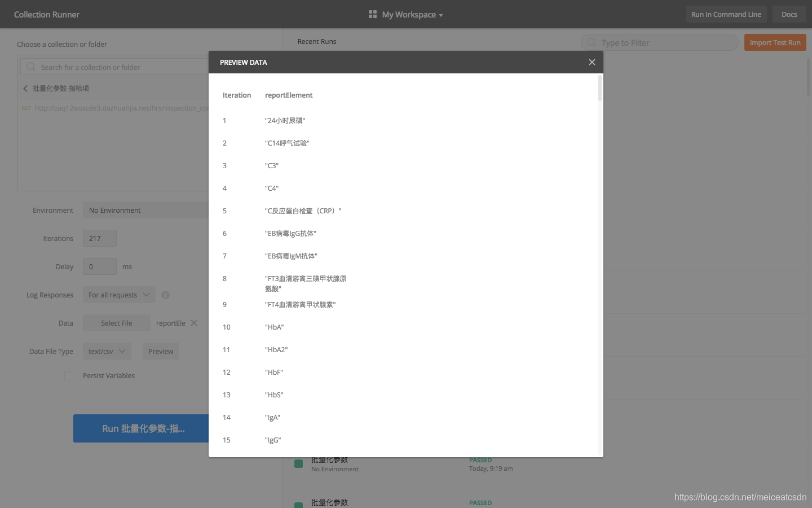Click the "HbS" value
Viewport: 812px width, 508px height.
pos(274,395)
